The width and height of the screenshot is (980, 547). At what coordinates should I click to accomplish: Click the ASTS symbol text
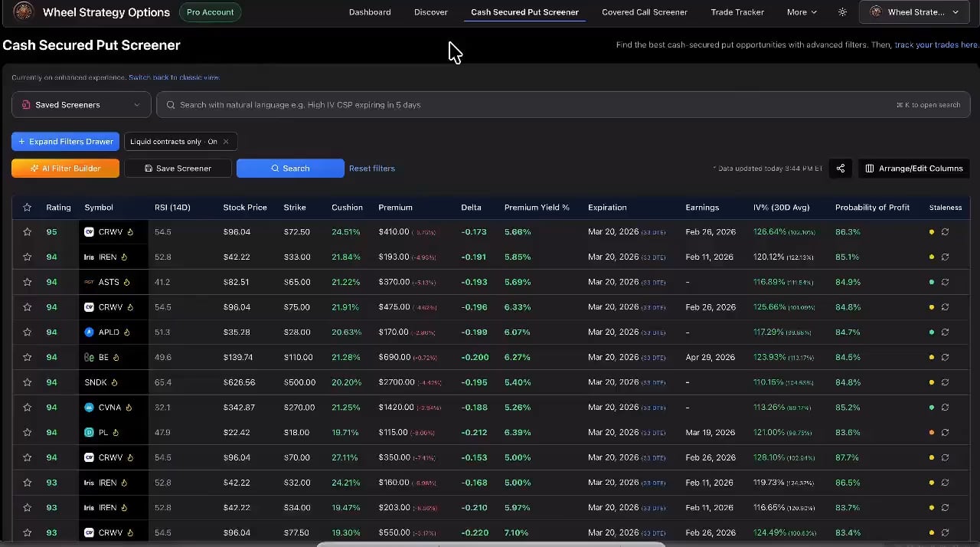(x=109, y=282)
